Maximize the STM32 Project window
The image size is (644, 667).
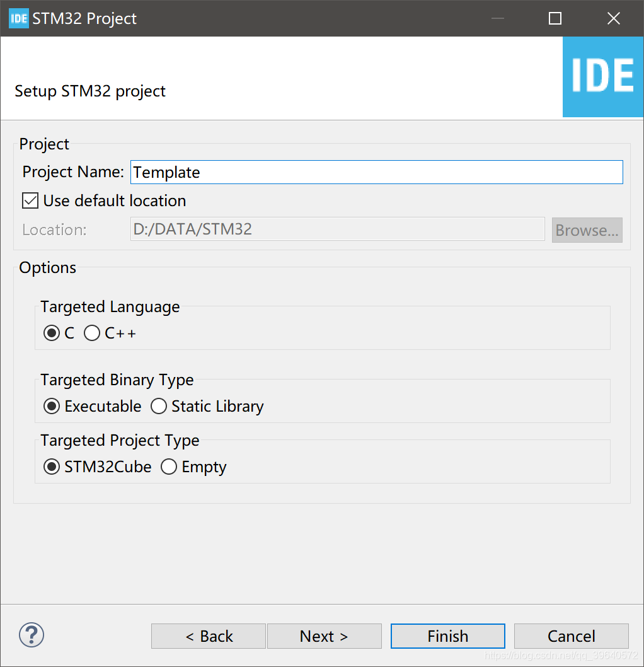[x=555, y=18]
